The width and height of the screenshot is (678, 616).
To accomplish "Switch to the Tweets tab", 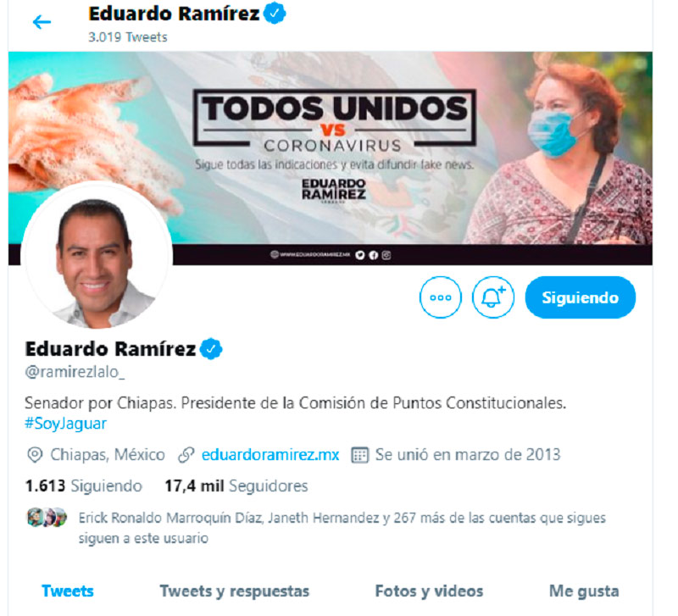I will (68, 591).
